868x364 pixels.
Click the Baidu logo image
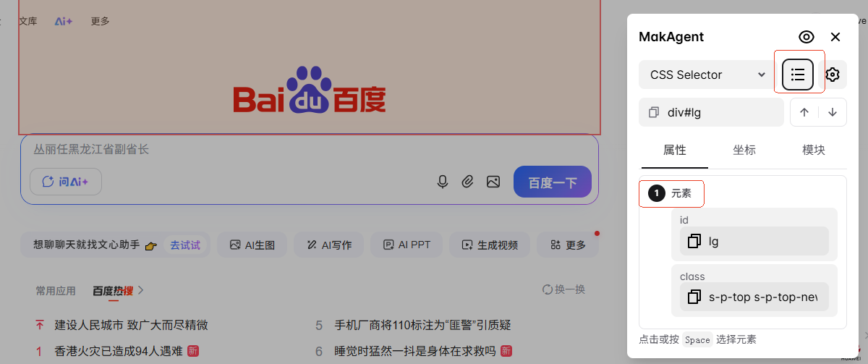(x=309, y=90)
